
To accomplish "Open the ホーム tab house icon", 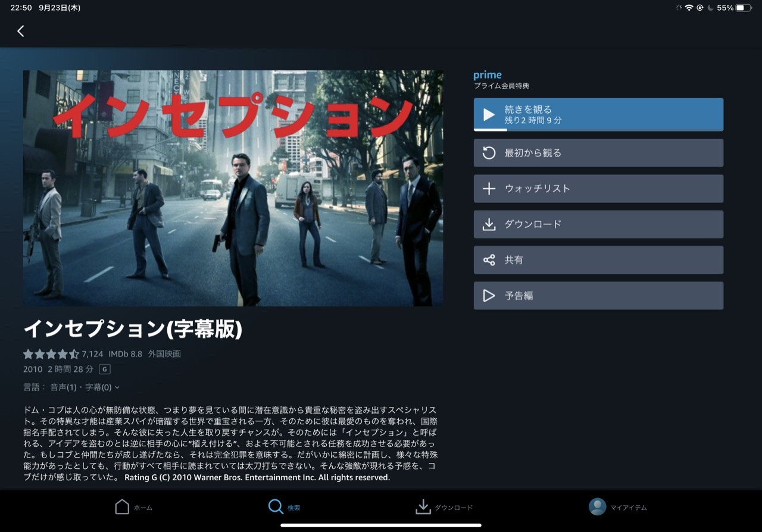I will click(122, 507).
